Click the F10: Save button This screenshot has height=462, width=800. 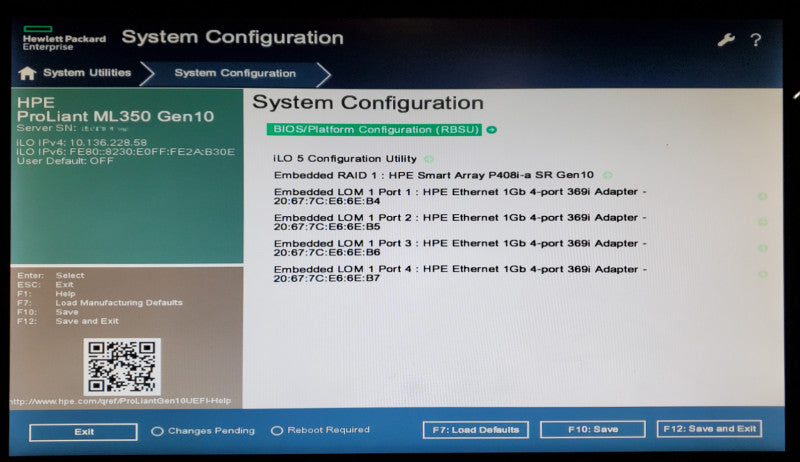pyautogui.click(x=593, y=429)
